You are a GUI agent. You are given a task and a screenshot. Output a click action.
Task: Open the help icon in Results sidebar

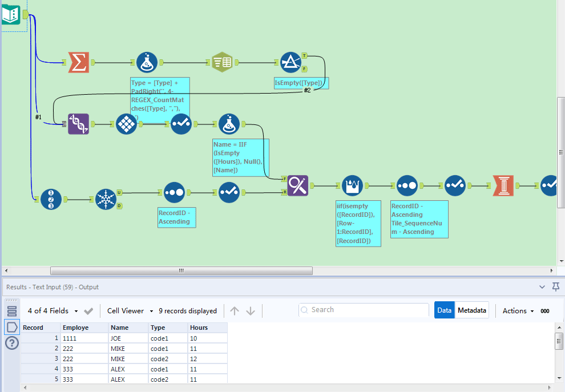[12, 343]
